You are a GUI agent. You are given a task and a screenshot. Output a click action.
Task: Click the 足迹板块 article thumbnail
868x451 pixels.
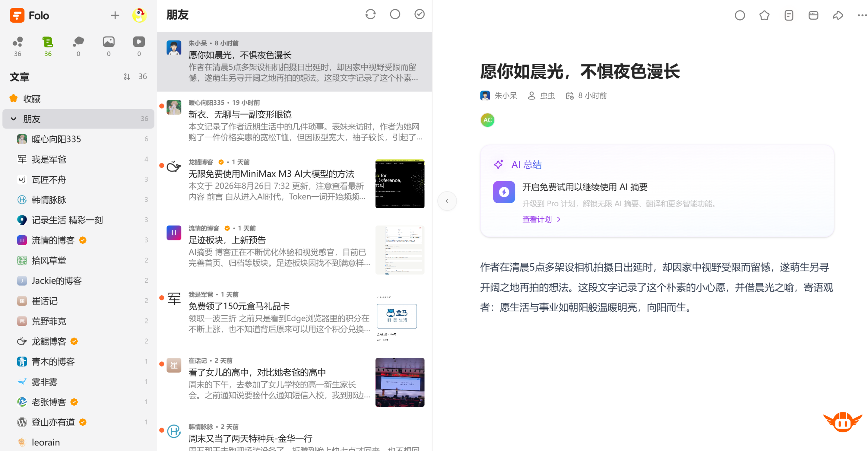pos(399,250)
